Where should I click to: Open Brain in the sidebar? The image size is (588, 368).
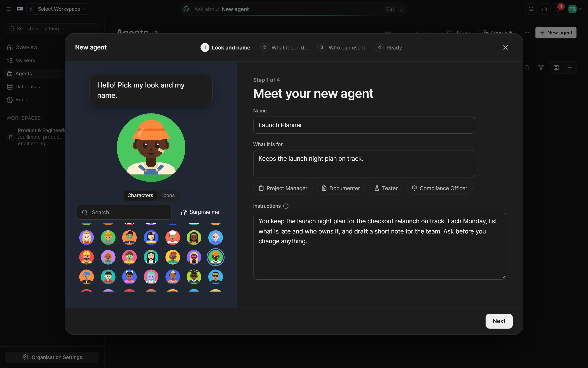pos(34,100)
